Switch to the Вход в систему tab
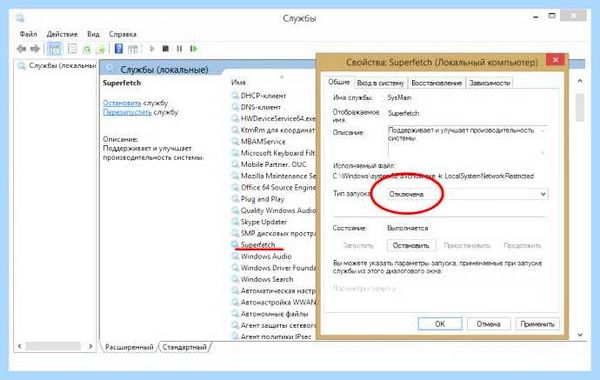This screenshot has height=380, width=600. pos(380,83)
